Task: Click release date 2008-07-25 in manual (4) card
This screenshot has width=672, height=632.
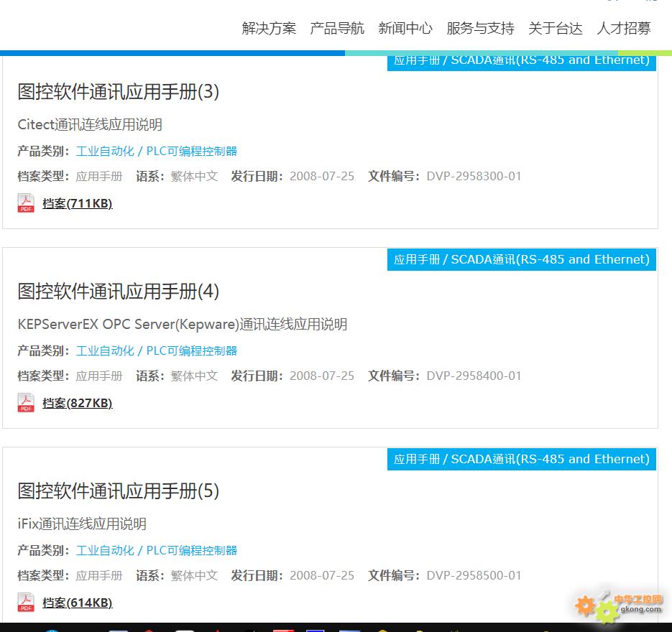Action: click(322, 376)
